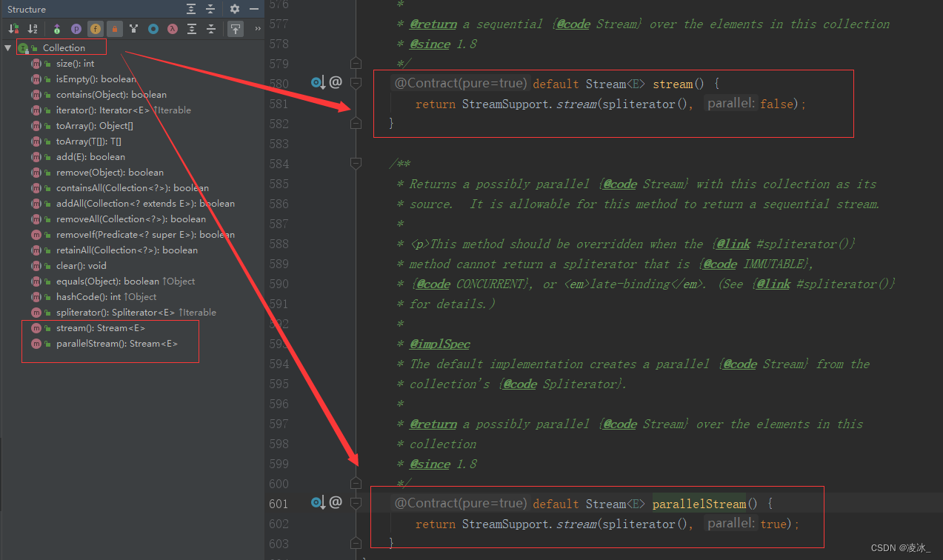Open the toolbar overflow chevron menu
943x560 pixels.
pyautogui.click(x=258, y=28)
